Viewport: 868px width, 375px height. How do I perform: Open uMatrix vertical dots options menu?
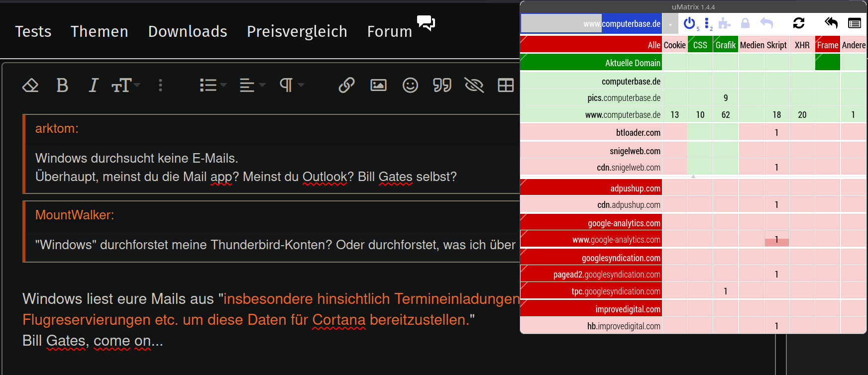[707, 23]
